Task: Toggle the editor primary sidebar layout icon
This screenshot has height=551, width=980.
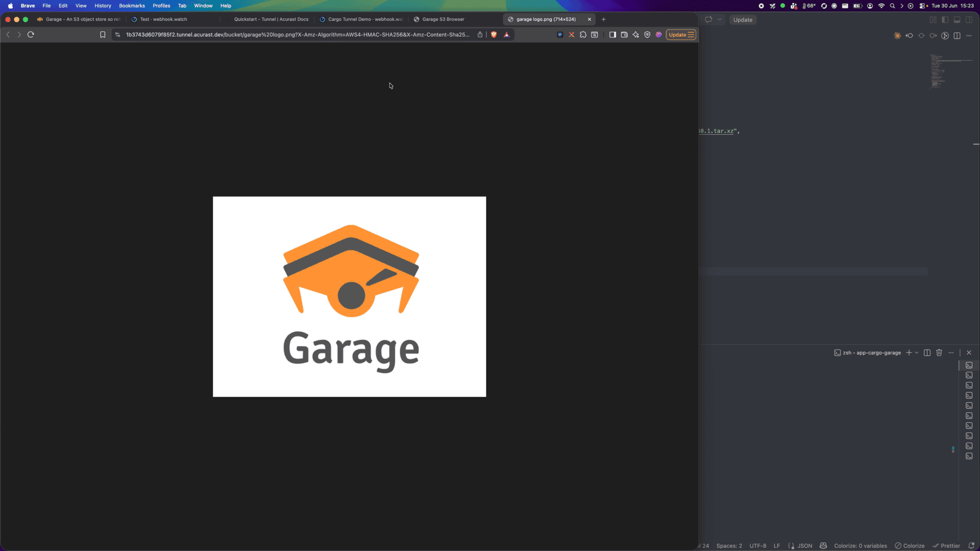Action: click(945, 20)
